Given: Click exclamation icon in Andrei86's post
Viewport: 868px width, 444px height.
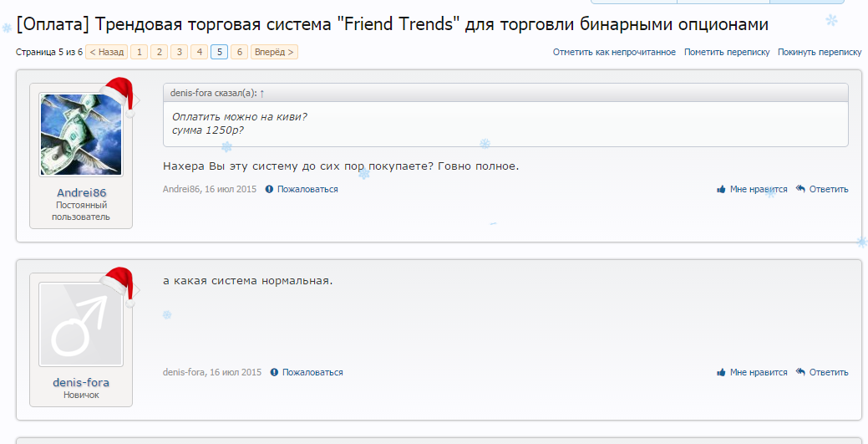Looking at the screenshot, I should 269,189.
